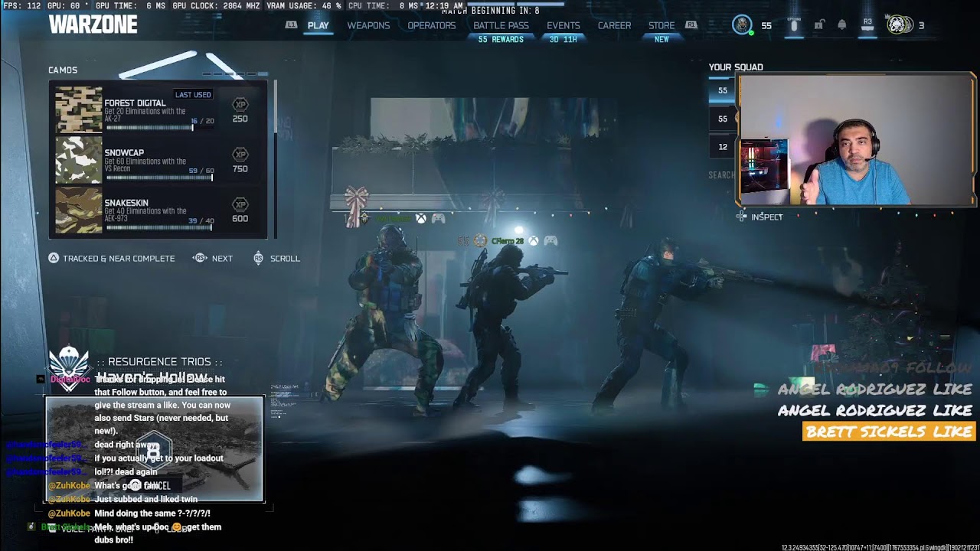980x551 pixels.
Task: Select the squad slot showing 12
Action: 723,147
